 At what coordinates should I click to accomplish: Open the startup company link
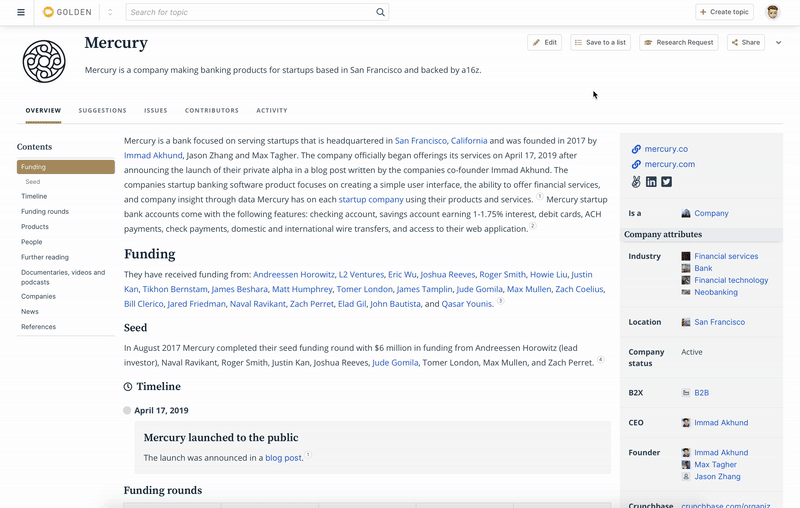point(371,199)
